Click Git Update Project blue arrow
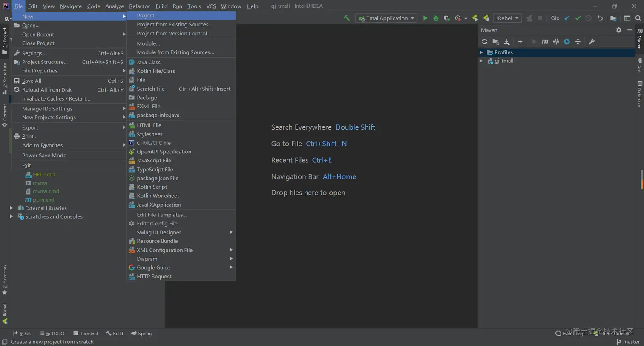 (566, 18)
